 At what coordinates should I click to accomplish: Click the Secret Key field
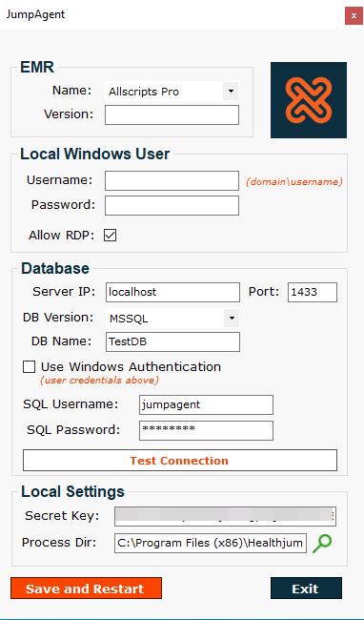pos(226,516)
